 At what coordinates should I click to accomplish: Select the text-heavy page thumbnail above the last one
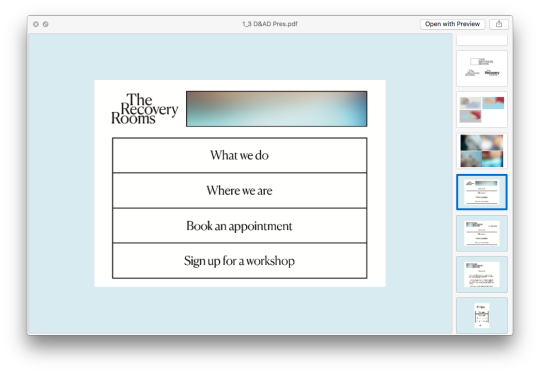pos(482,274)
